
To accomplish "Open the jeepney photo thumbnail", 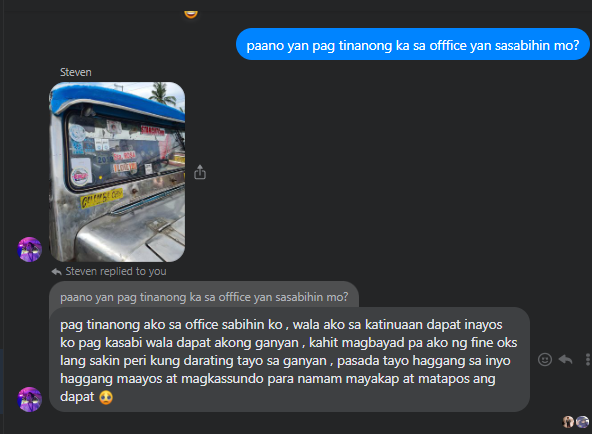I will tap(117, 172).
